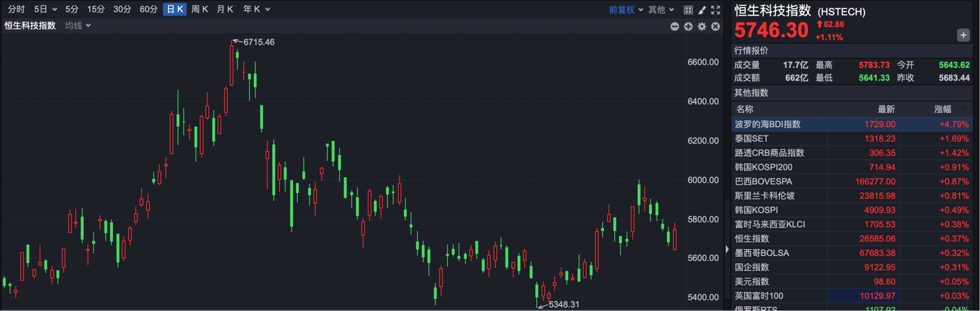Collapse the right side panel arrow
Screen dimensions: 980x311
(727, 249)
